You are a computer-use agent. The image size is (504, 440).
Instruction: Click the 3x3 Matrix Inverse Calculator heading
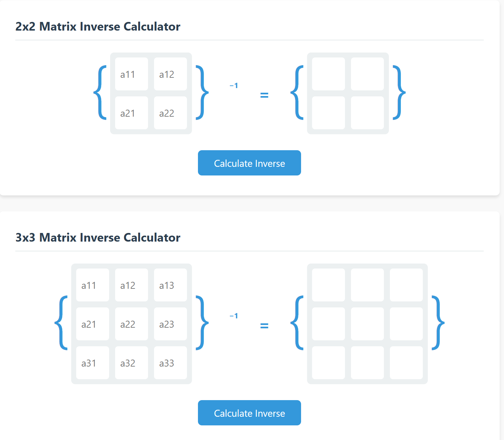click(98, 237)
